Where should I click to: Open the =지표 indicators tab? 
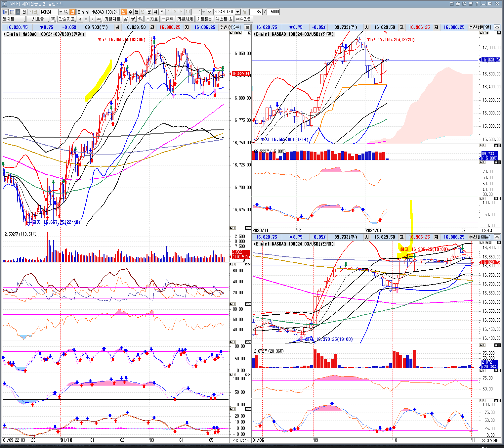coord(152,19)
